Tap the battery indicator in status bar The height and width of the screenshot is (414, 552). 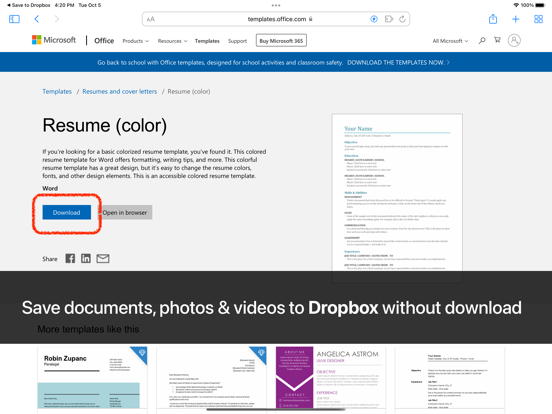point(540,5)
